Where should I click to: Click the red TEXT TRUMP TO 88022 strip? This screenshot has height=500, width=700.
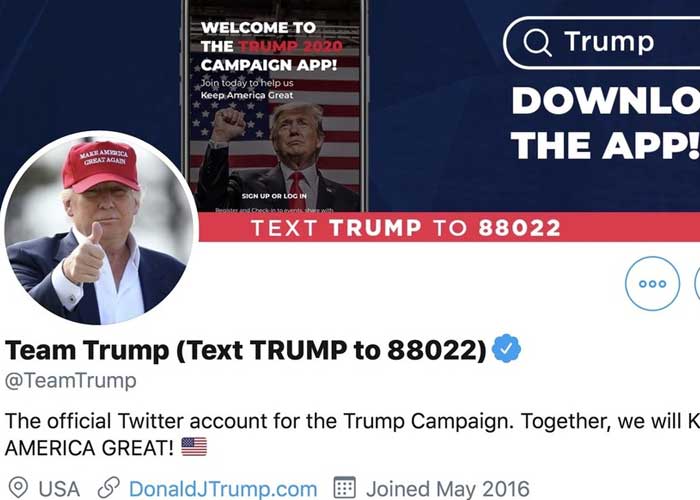(449, 227)
